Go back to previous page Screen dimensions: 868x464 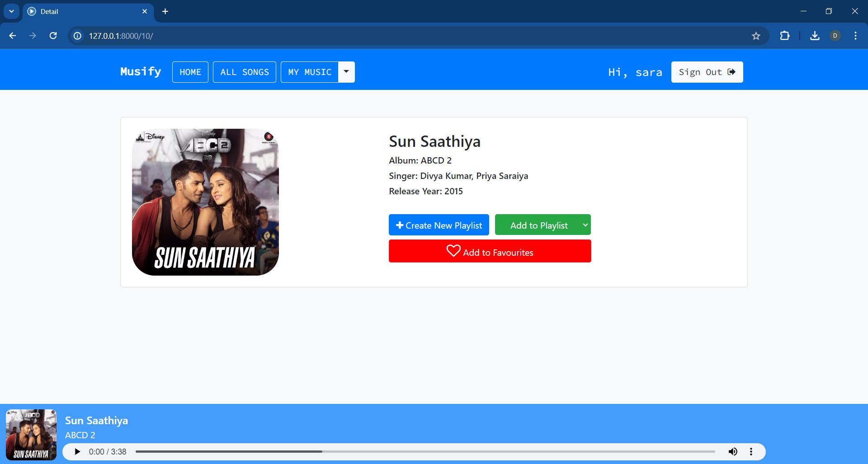click(x=13, y=36)
